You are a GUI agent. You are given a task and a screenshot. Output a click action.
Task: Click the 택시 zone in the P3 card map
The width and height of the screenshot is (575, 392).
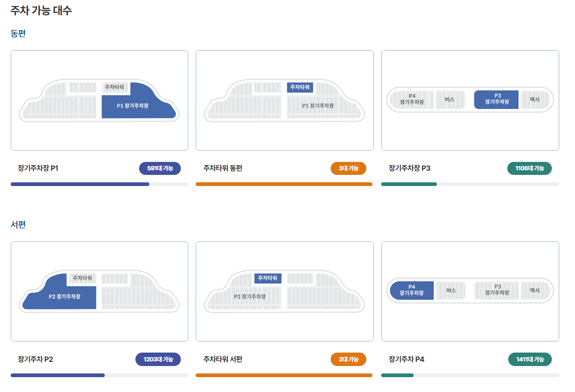pyautogui.click(x=535, y=100)
